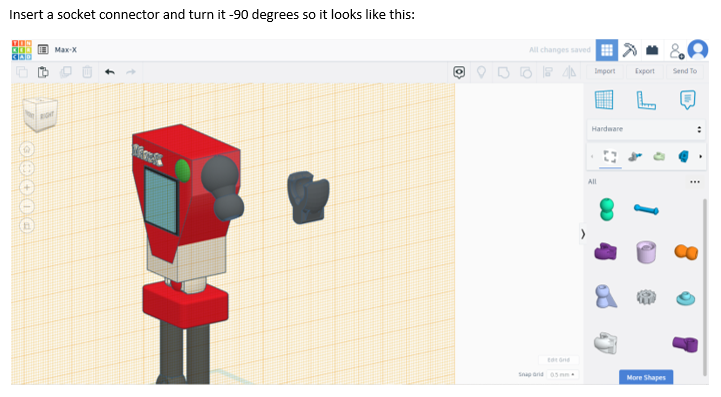
Task: Pick the gray gear shape
Action: 646,297
